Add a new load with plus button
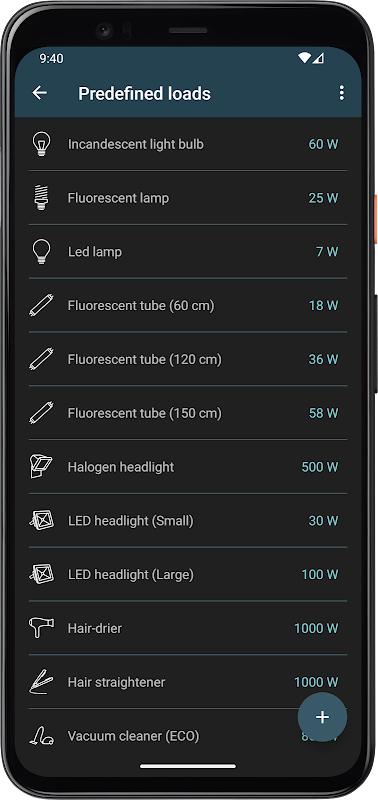The image size is (378, 800). 322,717
